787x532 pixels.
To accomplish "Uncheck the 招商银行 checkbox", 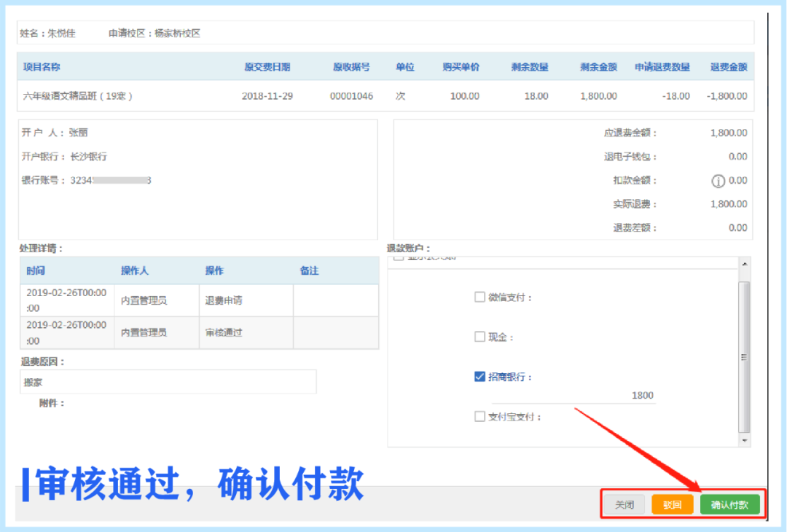I will coord(479,377).
